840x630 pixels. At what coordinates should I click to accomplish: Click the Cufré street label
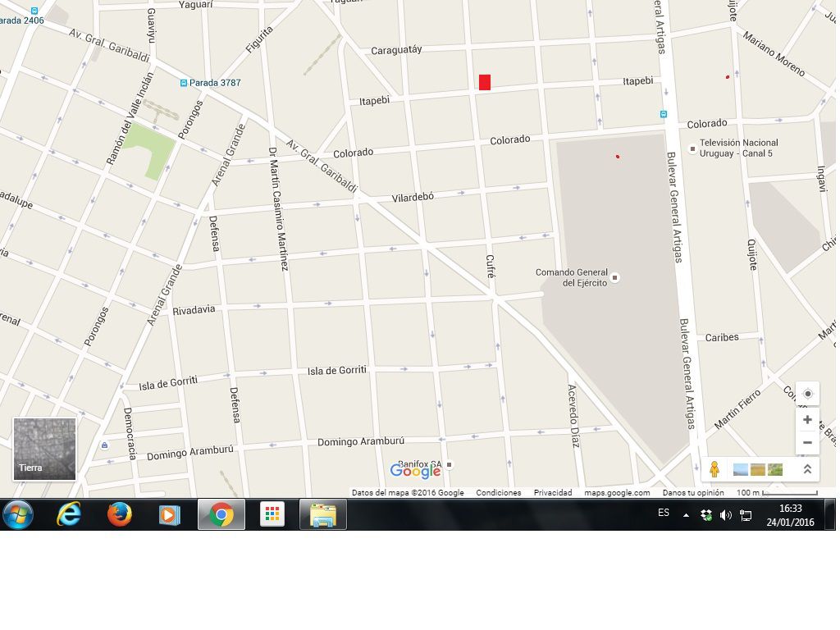point(491,267)
